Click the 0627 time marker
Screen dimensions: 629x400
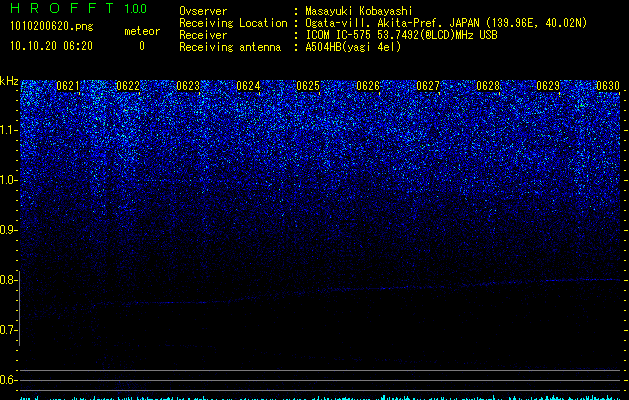pos(428,86)
